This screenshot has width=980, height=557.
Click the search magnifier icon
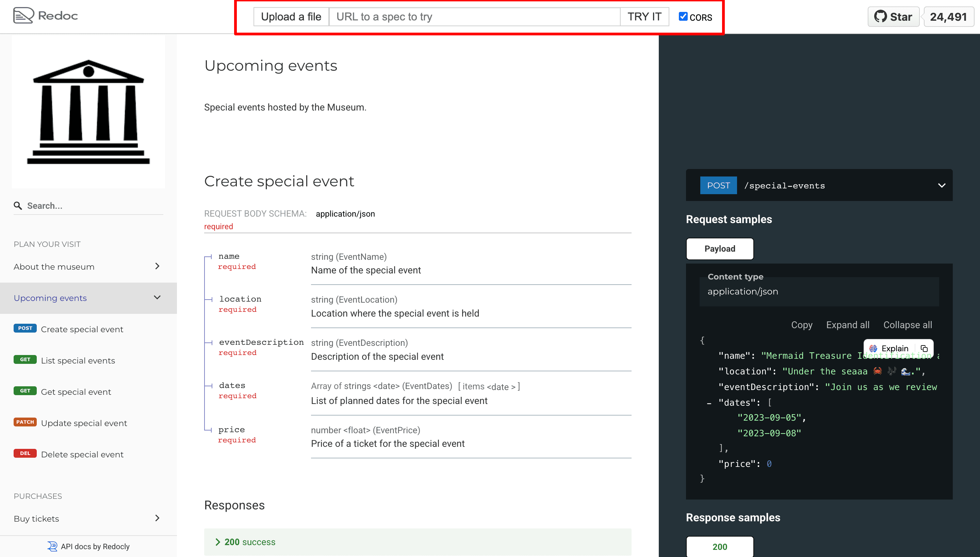[x=18, y=206]
